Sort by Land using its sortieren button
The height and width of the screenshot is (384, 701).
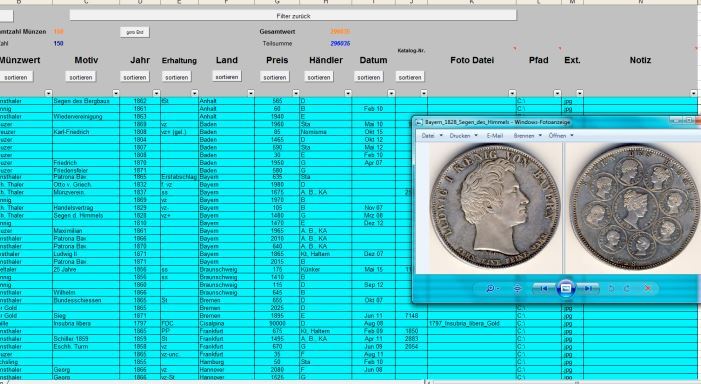(227, 76)
